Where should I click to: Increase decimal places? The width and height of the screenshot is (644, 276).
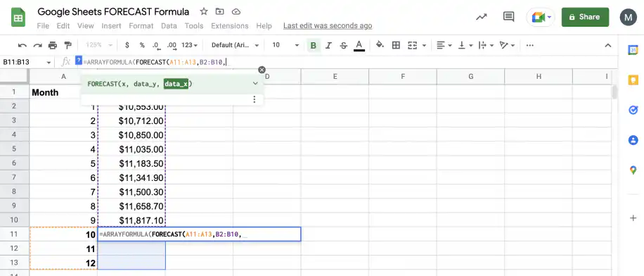(x=172, y=45)
